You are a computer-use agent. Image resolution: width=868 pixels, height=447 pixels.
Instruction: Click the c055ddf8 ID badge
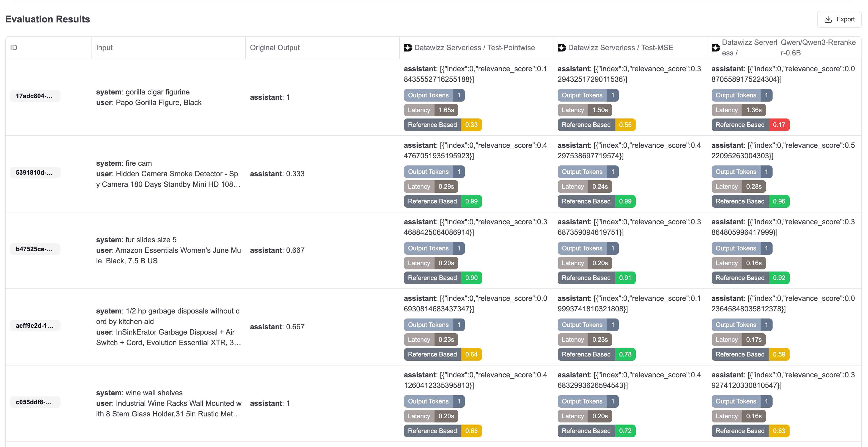coord(35,402)
